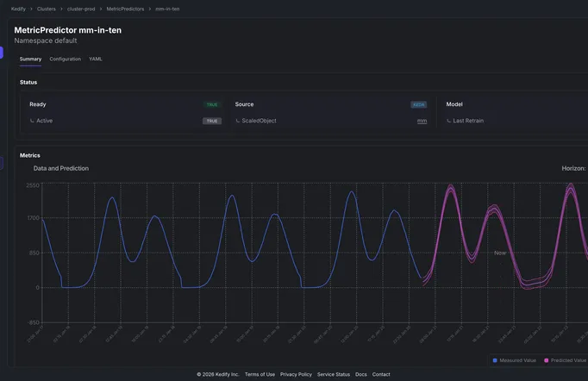This screenshot has width=588, height=381.
Task: Click the Last Retrain label
Action: tap(468, 121)
